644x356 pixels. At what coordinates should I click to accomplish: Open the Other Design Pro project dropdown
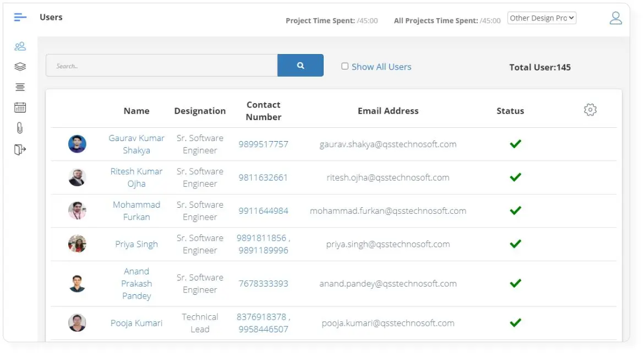pos(542,18)
